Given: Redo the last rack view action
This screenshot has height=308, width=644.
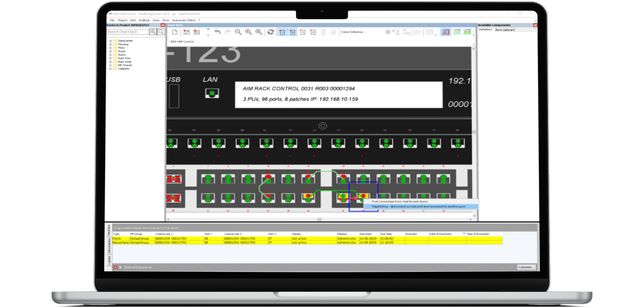Looking at the screenshot, I should (x=228, y=32).
